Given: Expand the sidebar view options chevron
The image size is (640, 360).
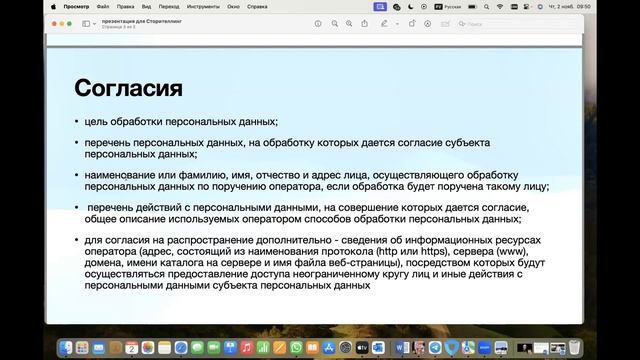Looking at the screenshot, I should [94, 24].
